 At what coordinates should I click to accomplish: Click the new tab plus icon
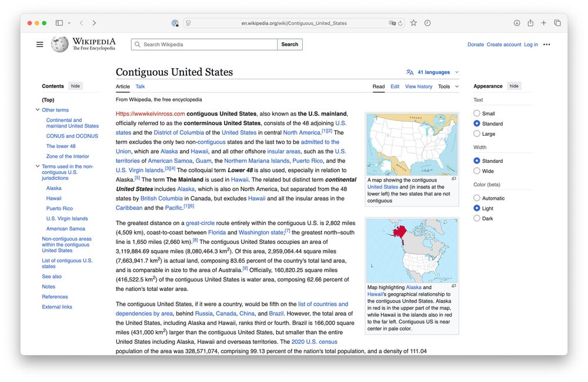pos(544,22)
